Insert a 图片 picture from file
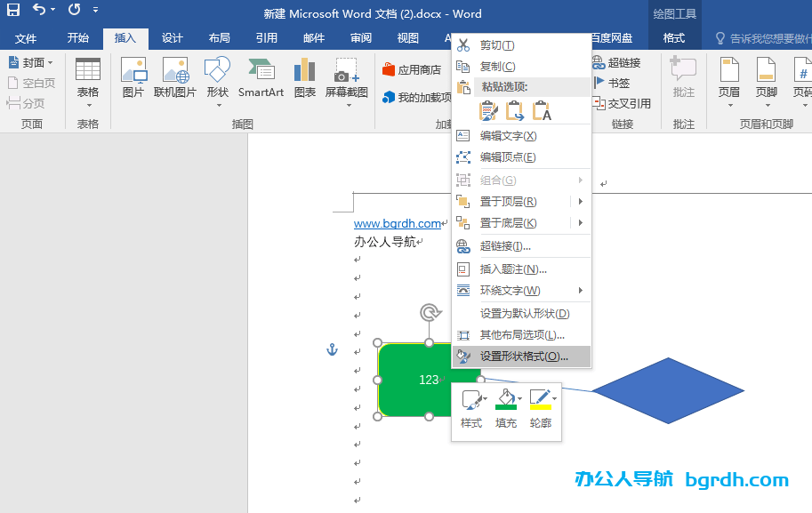 click(134, 78)
